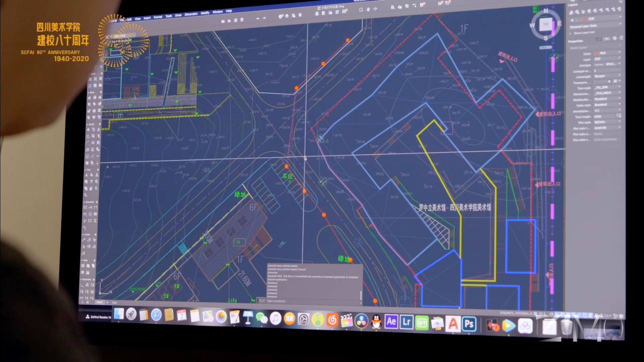Open Launchpad rocket in the Dock
This screenshot has width=644, height=362.
pyautogui.click(x=131, y=314)
